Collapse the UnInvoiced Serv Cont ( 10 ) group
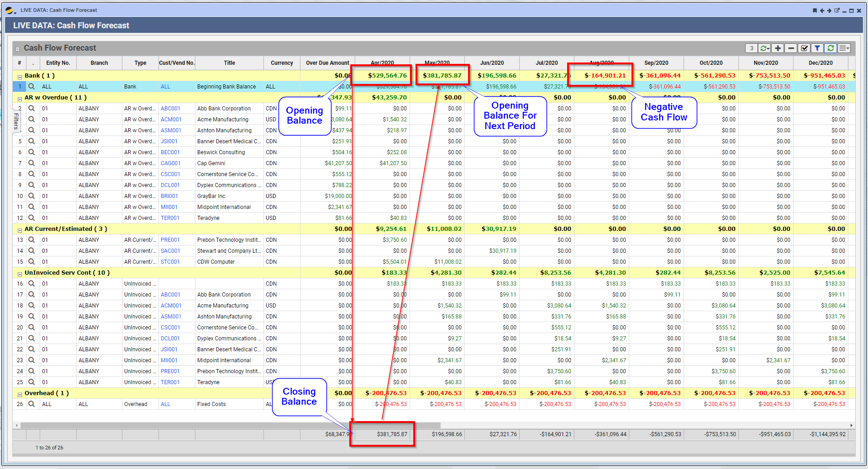 tap(20, 274)
